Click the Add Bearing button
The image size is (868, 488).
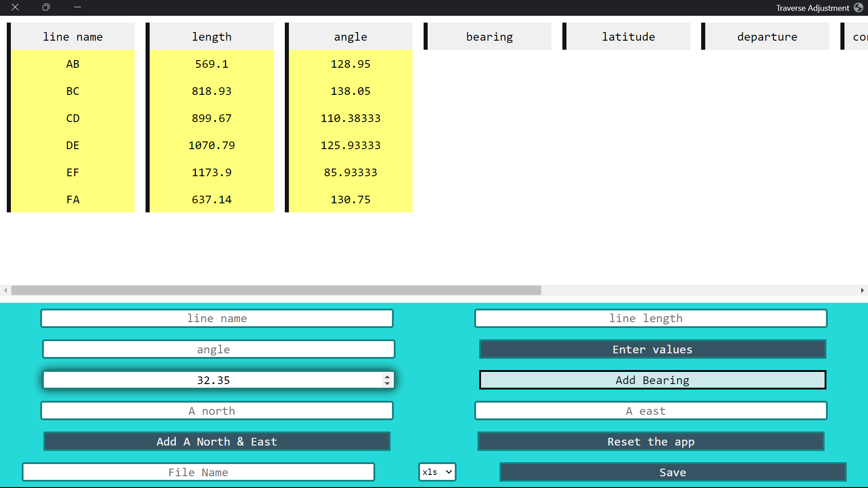tap(652, 380)
